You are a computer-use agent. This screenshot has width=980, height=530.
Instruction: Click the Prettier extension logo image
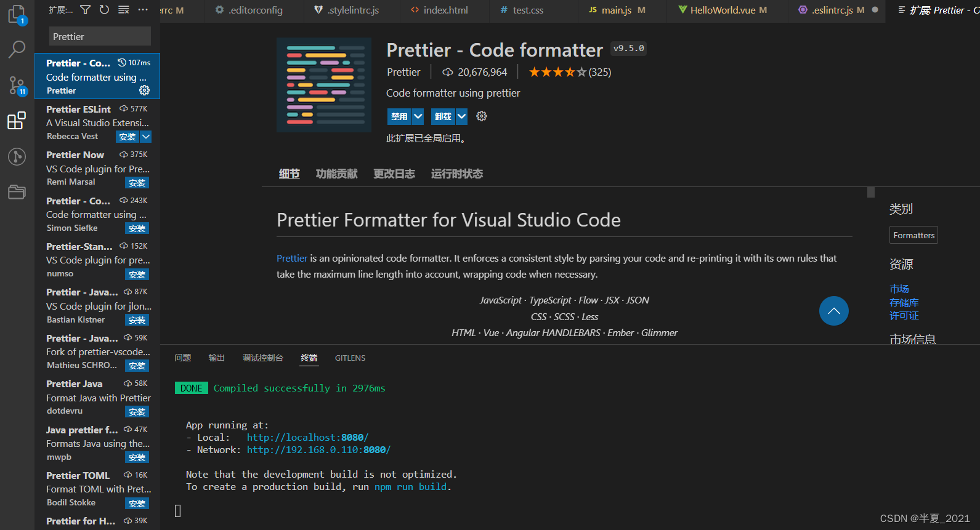point(324,85)
